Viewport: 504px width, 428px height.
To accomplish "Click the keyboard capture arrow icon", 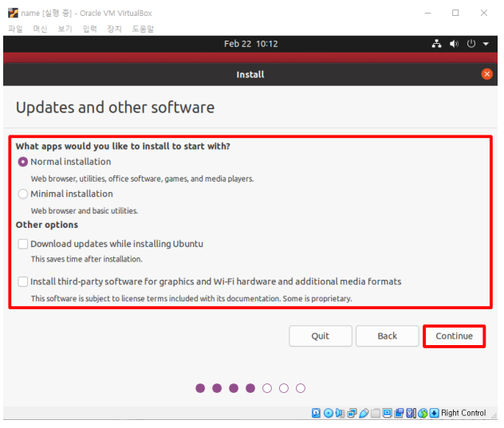I will (434, 413).
